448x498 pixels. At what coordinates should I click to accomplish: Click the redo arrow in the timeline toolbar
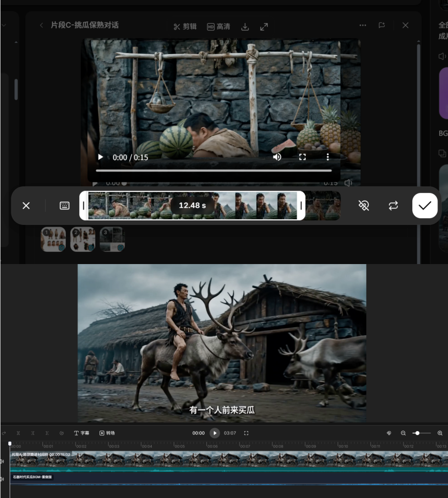[4, 433]
